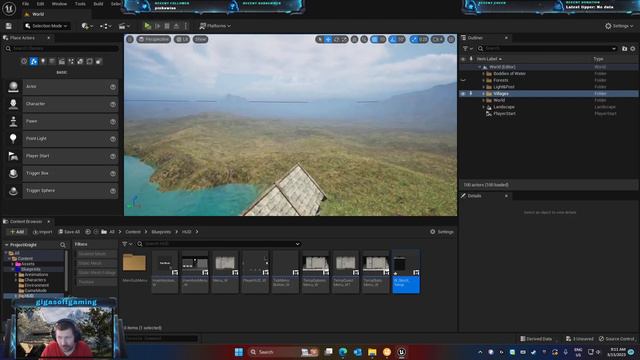Open the camera speed setting in viewport

click(x=438, y=39)
